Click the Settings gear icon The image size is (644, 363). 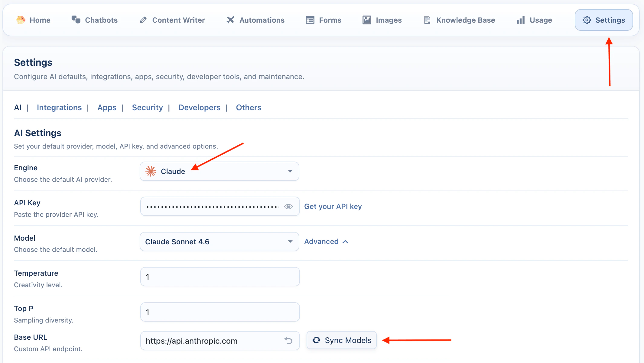click(587, 20)
